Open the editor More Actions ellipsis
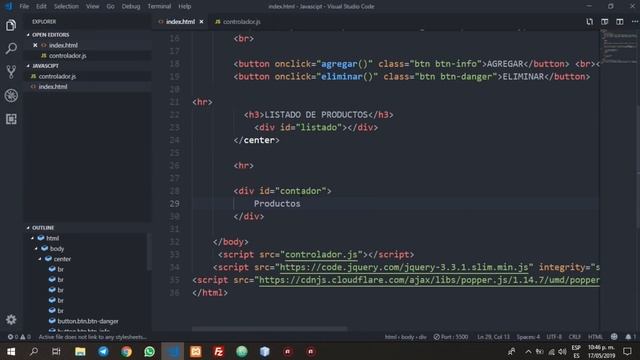Viewport: 640px width, 360px height. pos(635,22)
